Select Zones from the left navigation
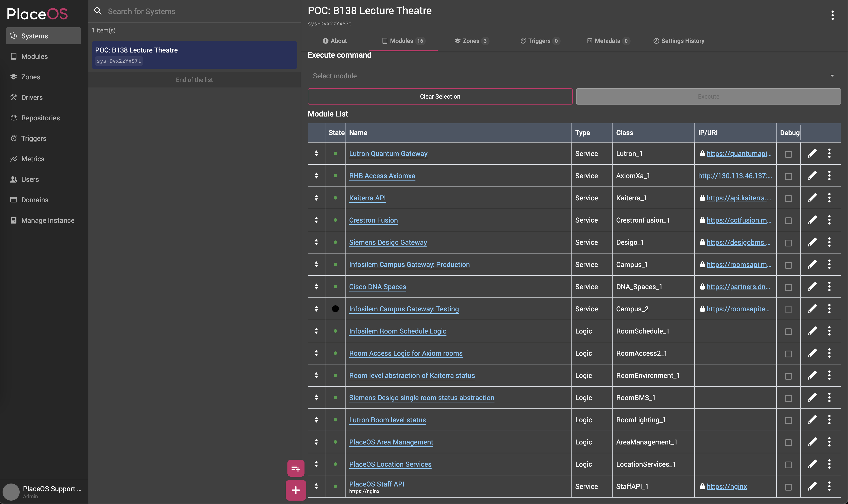The height and width of the screenshot is (504, 848). tap(31, 77)
